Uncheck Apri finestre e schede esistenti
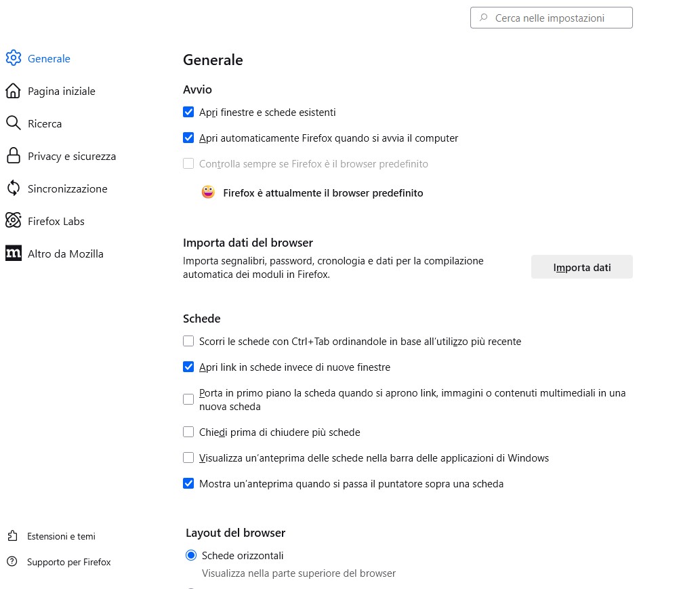700x589 pixels. pos(188,113)
